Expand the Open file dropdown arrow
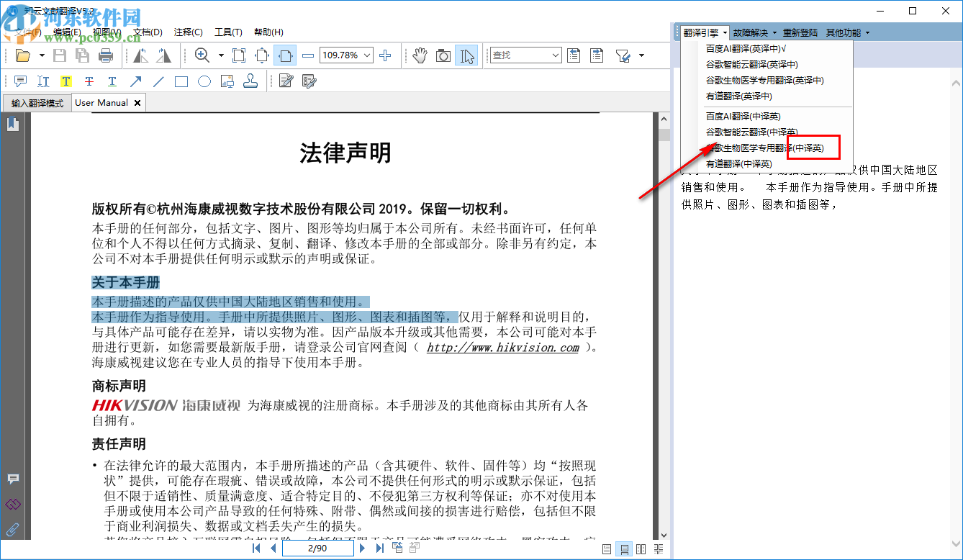This screenshot has height=560, width=963. click(42, 55)
